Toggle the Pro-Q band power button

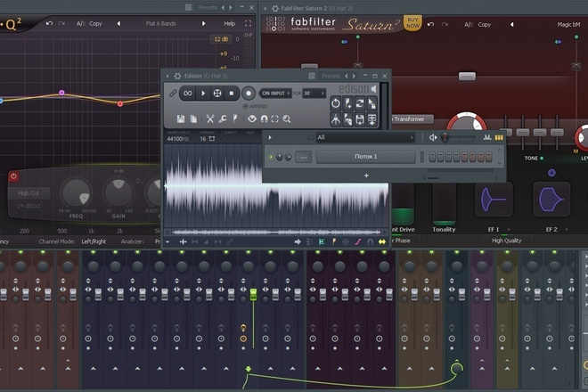click(x=14, y=176)
